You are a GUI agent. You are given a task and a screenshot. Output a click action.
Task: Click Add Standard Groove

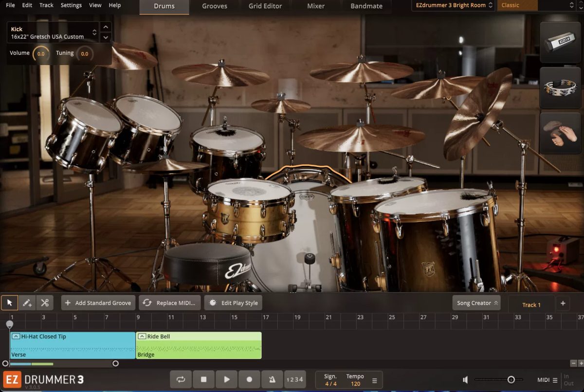click(x=99, y=303)
